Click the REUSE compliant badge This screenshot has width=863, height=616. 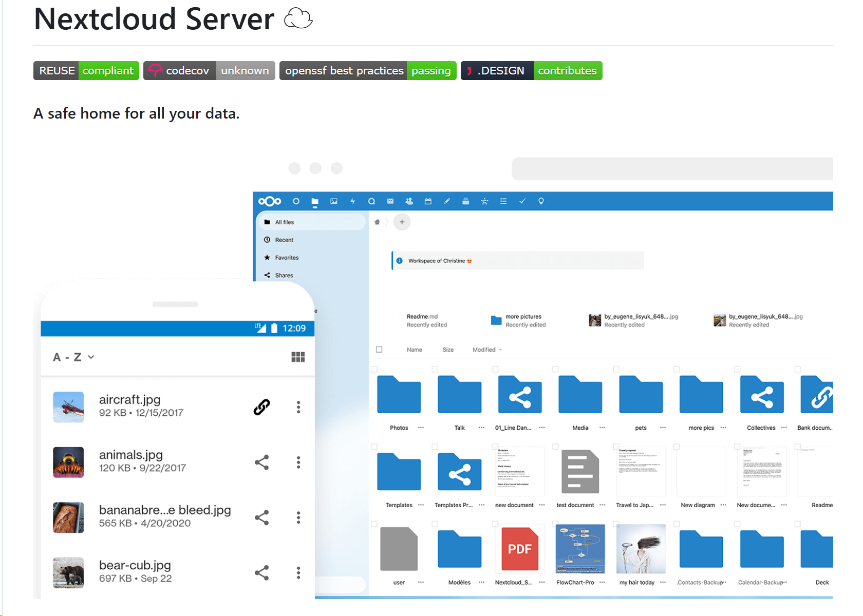click(86, 71)
